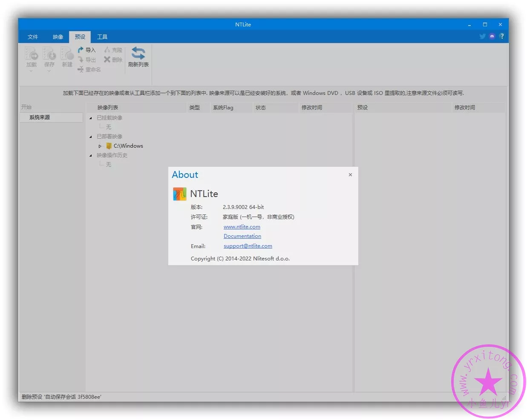
Task: Click the status bar 删除预设 message
Action: (x=61, y=397)
